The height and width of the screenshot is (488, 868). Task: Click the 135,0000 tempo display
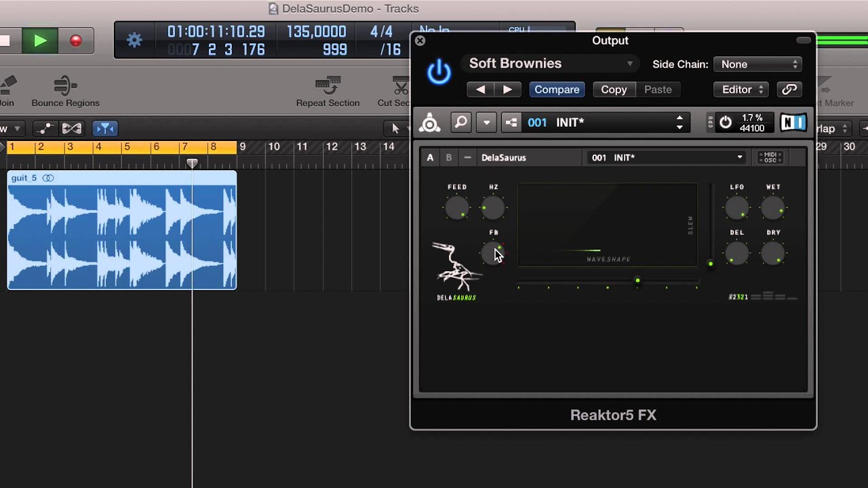pyautogui.click(x=316, y=32)
